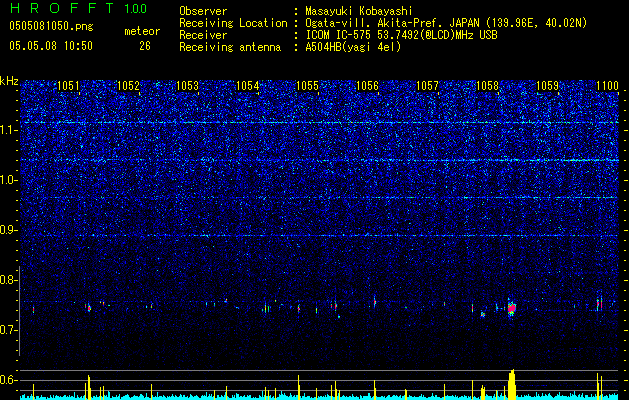Click the 1055 time marker

point(308,86)
